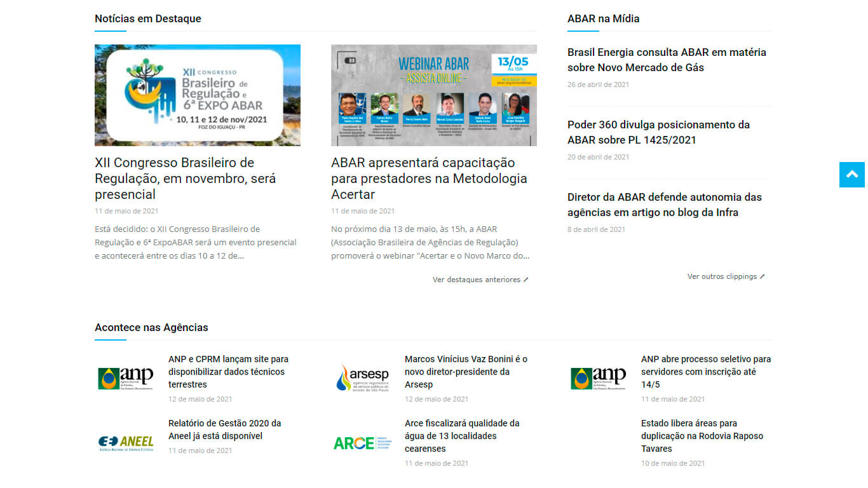Open Marcos Vinícius Vaz Bonini news item

pos(466,372)
